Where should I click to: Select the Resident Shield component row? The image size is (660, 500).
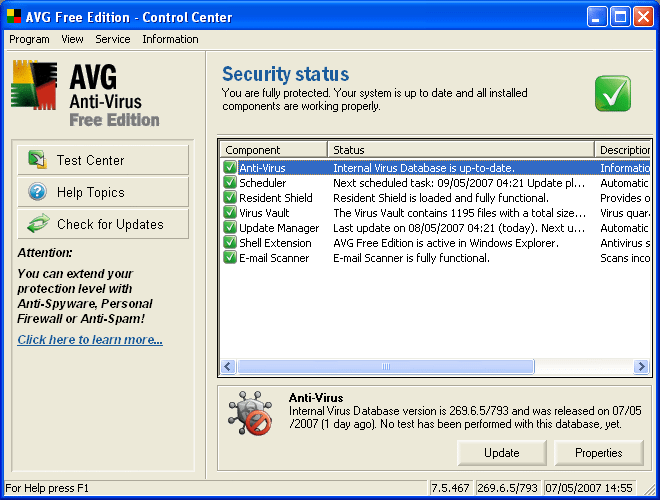(x=436, y=197)
